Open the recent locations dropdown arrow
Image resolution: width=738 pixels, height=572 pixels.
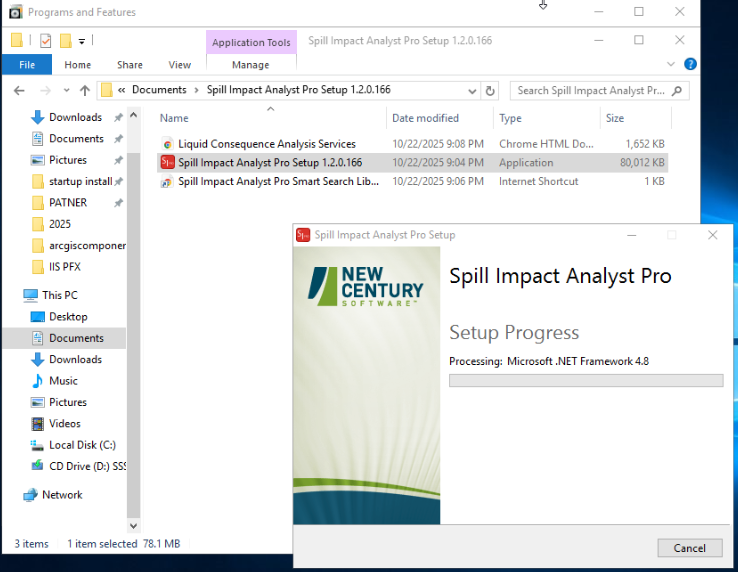coord(66,90)
